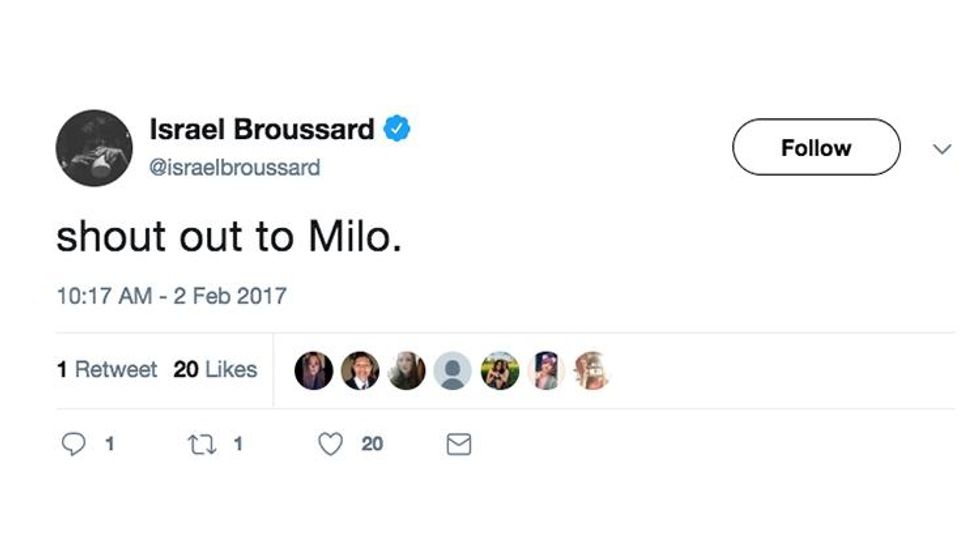This screenshot has width=980, height=551.
Task: Expand the chevron menu next to Follow
Action: pos(941,149)
